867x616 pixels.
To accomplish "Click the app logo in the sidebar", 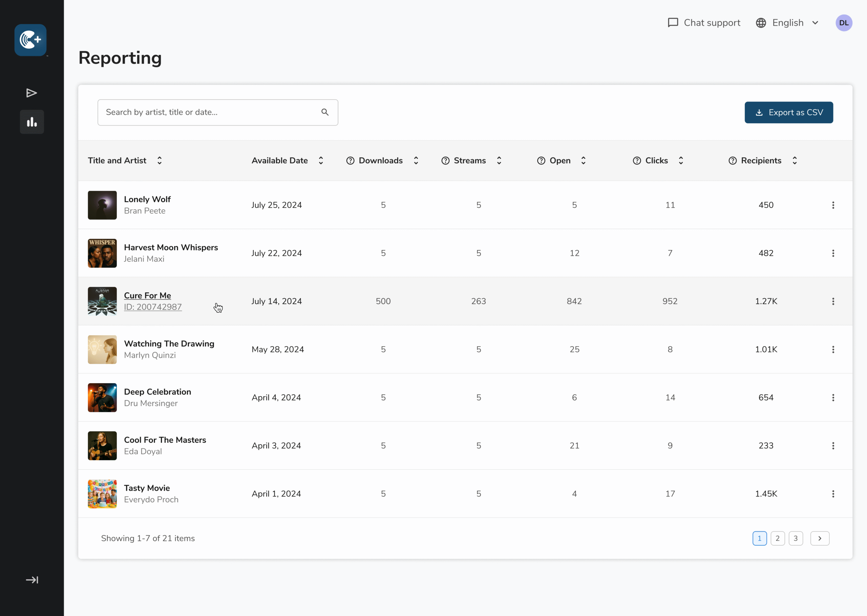I will click(30, 40).
